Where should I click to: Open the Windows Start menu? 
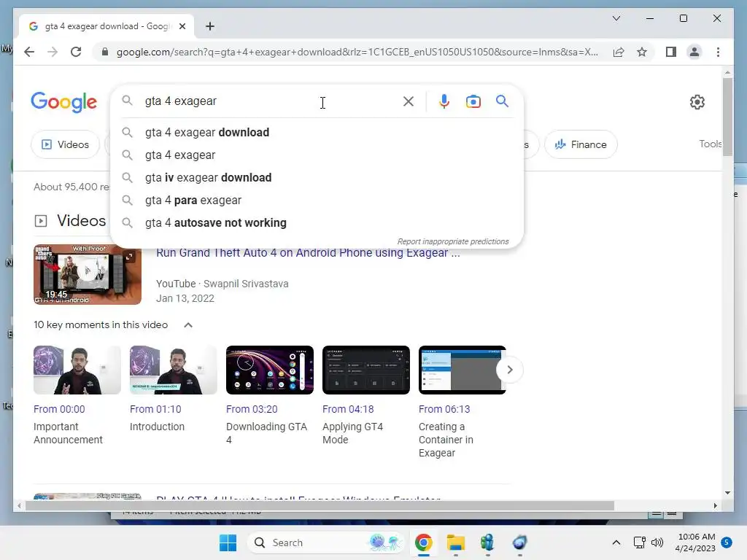point(228,542)
